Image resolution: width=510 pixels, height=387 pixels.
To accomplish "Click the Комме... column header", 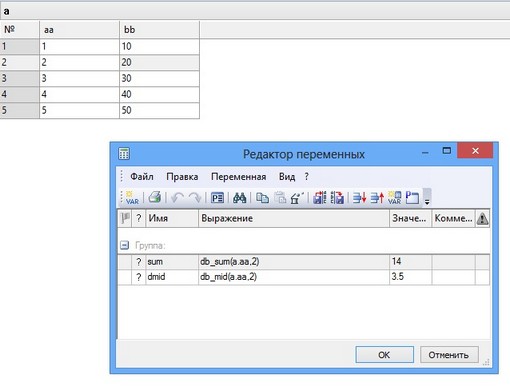I will pos(453,218).
